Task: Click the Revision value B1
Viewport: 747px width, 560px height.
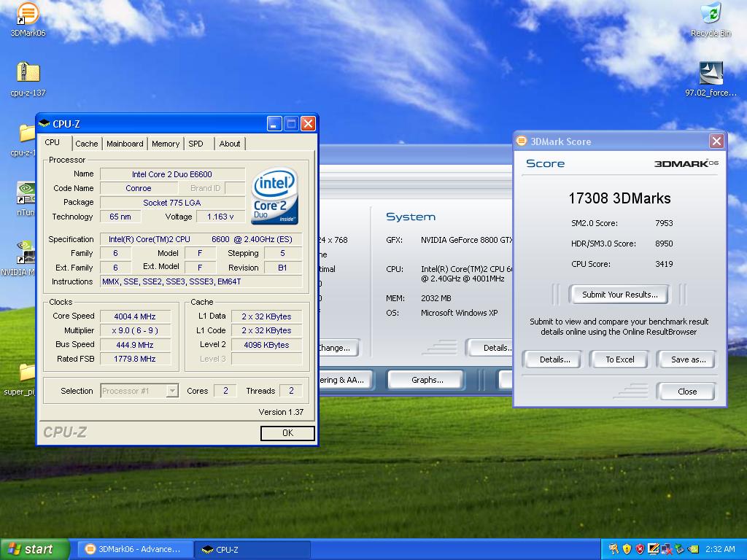Action: click(x=282, y=268)
